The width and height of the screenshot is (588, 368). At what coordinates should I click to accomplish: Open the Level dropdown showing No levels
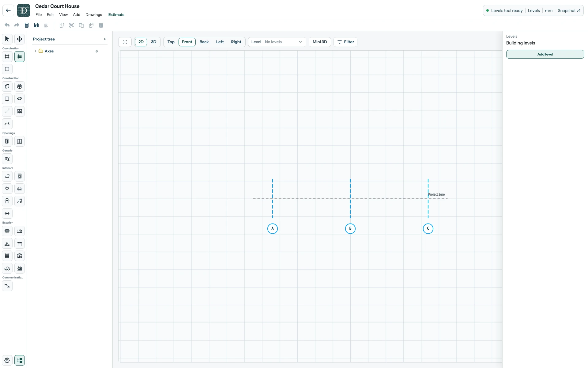pos(277,42)
